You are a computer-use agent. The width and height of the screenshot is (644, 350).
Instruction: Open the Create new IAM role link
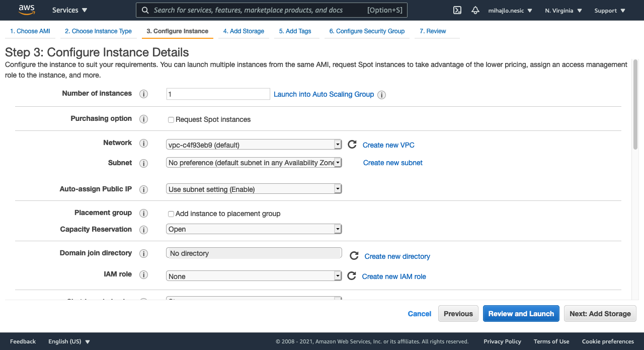coord(394,276)
